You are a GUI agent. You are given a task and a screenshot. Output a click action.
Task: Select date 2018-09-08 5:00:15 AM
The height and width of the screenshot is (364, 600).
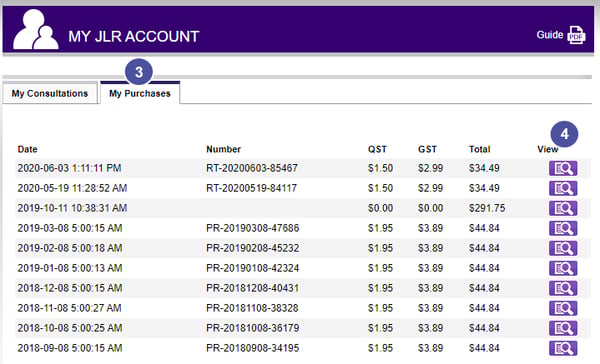point(70,348)
